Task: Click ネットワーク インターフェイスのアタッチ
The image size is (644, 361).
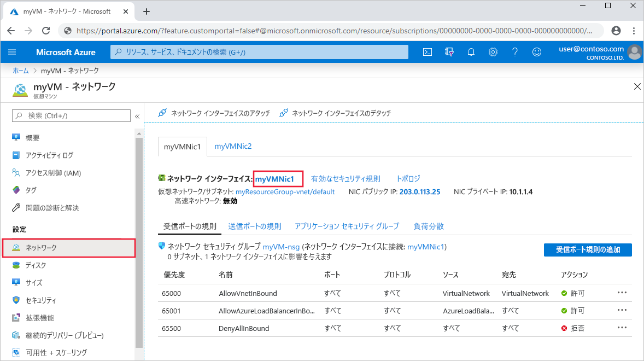Action: click(214, 113)
